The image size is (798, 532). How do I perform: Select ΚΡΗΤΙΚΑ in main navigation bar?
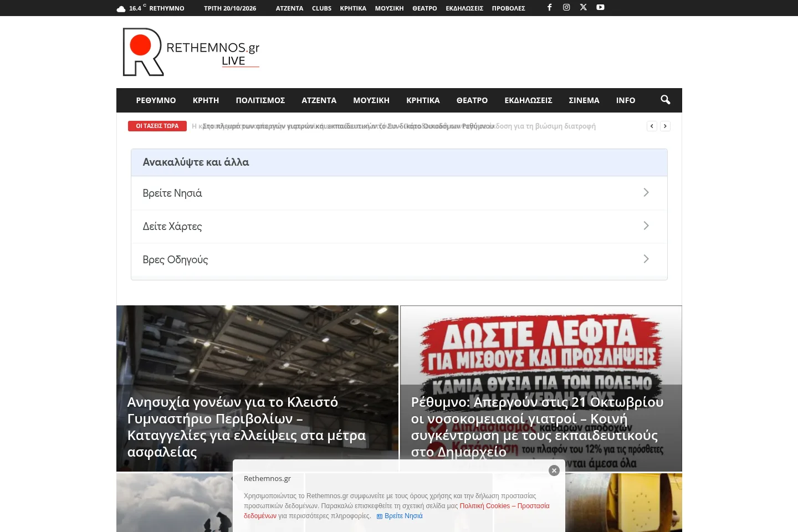(423, 100)
